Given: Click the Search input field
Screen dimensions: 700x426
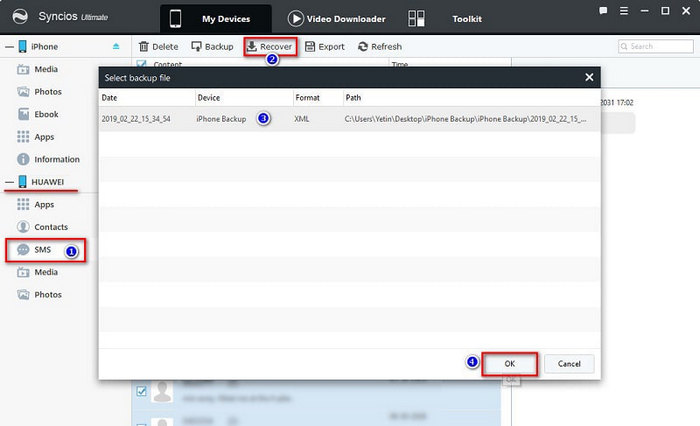Looking at the screenshot, I should point(655,46).
